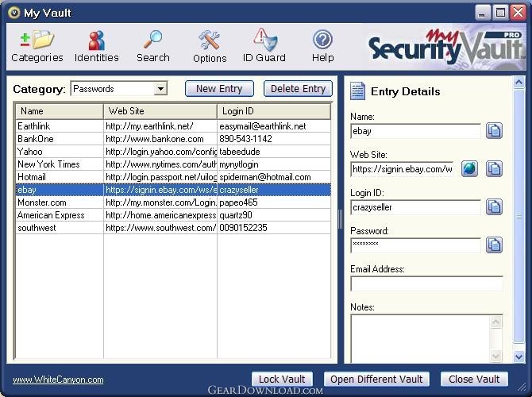
Task: Click into the Login ID field
Action: 415,207
